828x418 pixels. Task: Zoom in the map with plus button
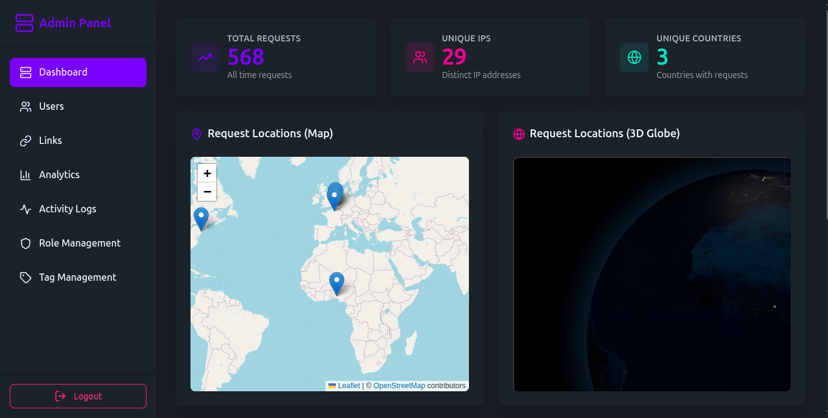(x=207, y=173)
